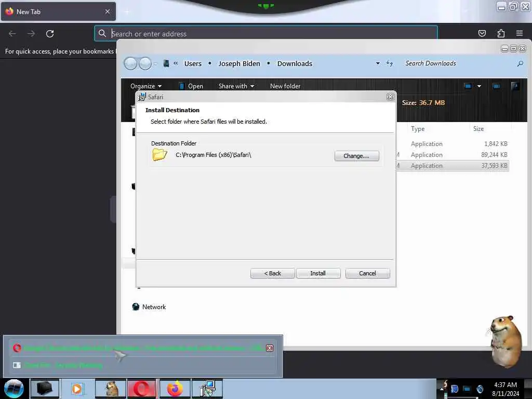Select Users in the Explorer breadcrumb
The width and height of the screenshot is (532, 399).
(x=193, y=63)
